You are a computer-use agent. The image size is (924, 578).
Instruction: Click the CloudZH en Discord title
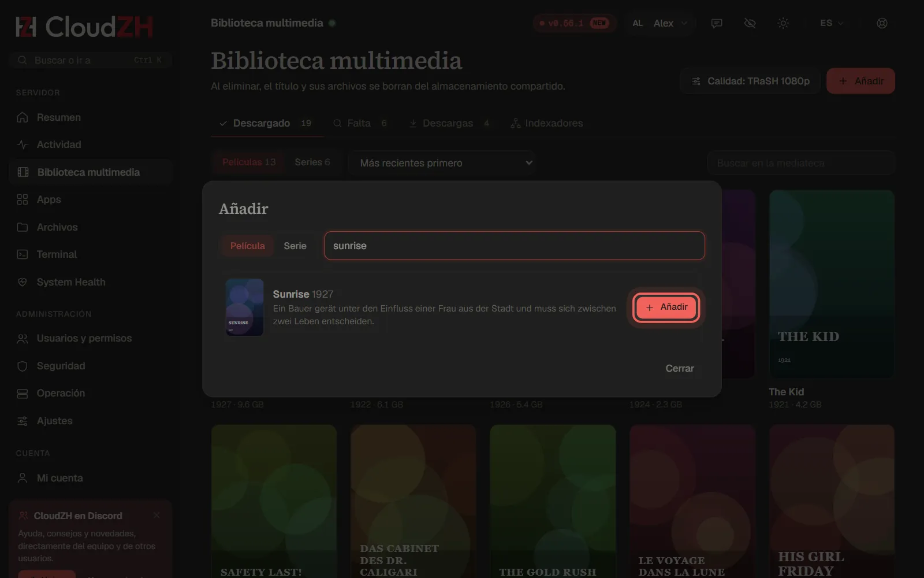78,516
